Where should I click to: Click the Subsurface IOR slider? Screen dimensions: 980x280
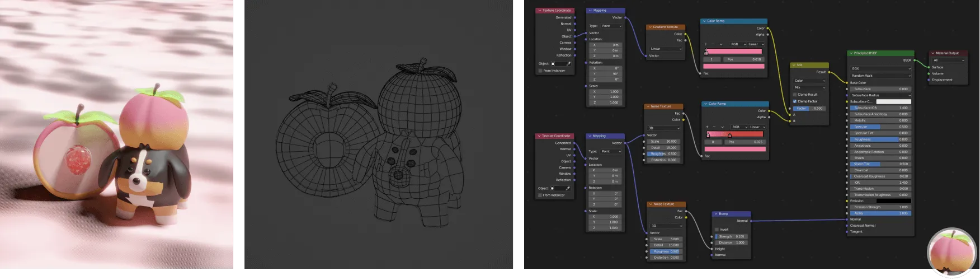(880, 108)
